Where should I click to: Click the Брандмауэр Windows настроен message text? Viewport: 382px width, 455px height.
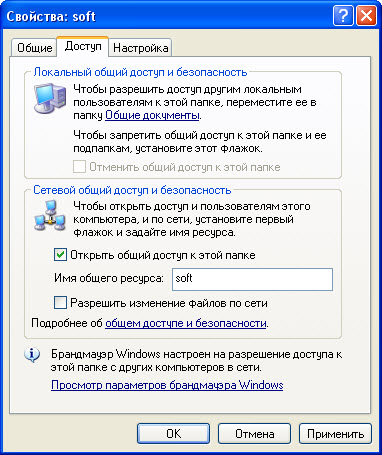coord(197,361)
